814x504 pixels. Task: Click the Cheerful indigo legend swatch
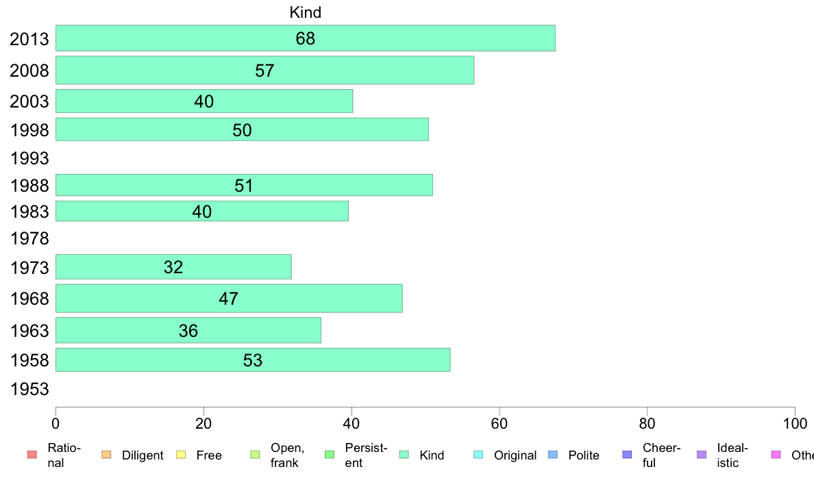[627, 455]
